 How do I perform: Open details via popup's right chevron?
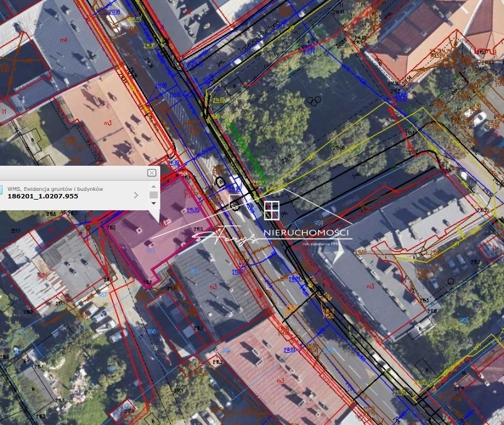(136, 195)
